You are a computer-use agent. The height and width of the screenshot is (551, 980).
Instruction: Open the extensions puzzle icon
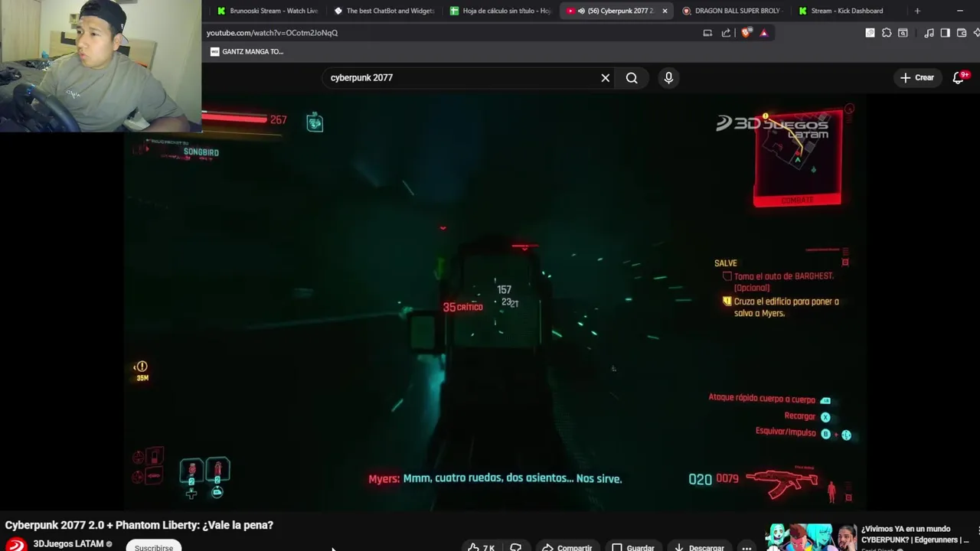[x=887, y=33]
